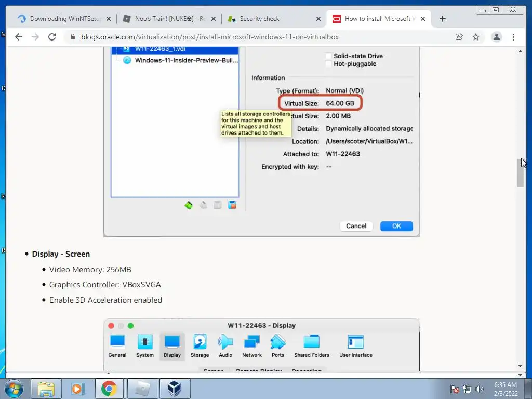Viewport: 532px width, 399px height.
Task: Click the add attachment icon
Action: [218, 205]
